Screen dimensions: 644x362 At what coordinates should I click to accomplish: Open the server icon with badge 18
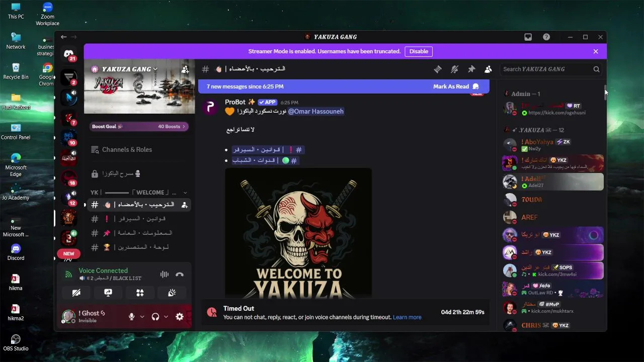(x=69, y=178)
